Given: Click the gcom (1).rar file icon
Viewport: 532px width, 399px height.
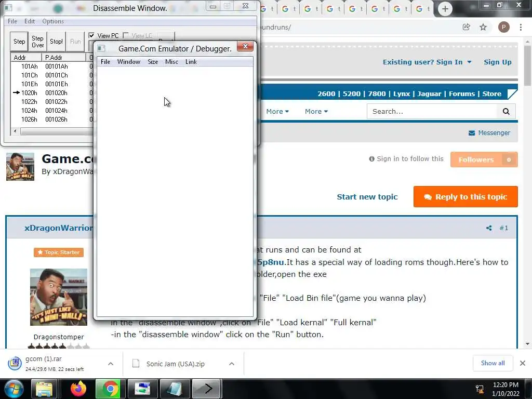Looking at the screenshot, I should (15, 363).
